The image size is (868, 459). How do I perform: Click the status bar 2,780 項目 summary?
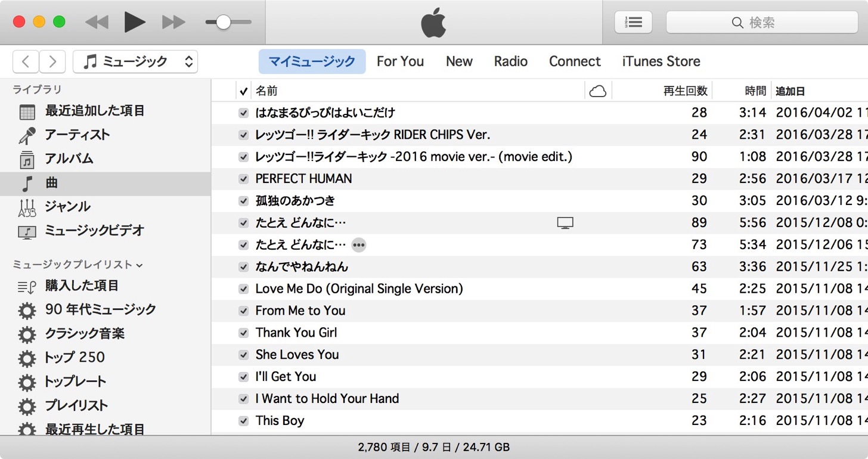[434, 447]
